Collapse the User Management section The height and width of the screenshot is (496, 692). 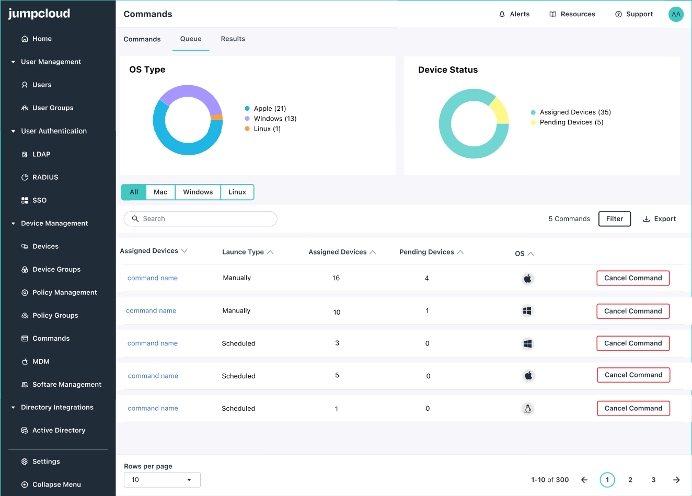pyautogui.click(x=13, y=62)
